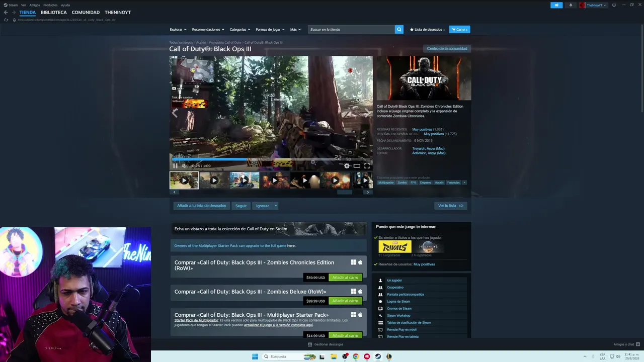Open the Multijugador tag
Viewport: 644px width, 362px height.
[x=386, y=183]
